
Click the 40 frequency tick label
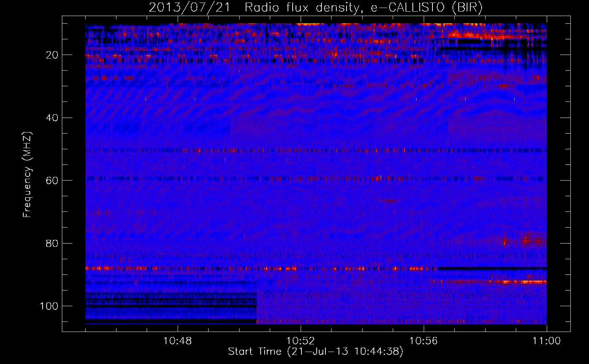tap(52, 118)
